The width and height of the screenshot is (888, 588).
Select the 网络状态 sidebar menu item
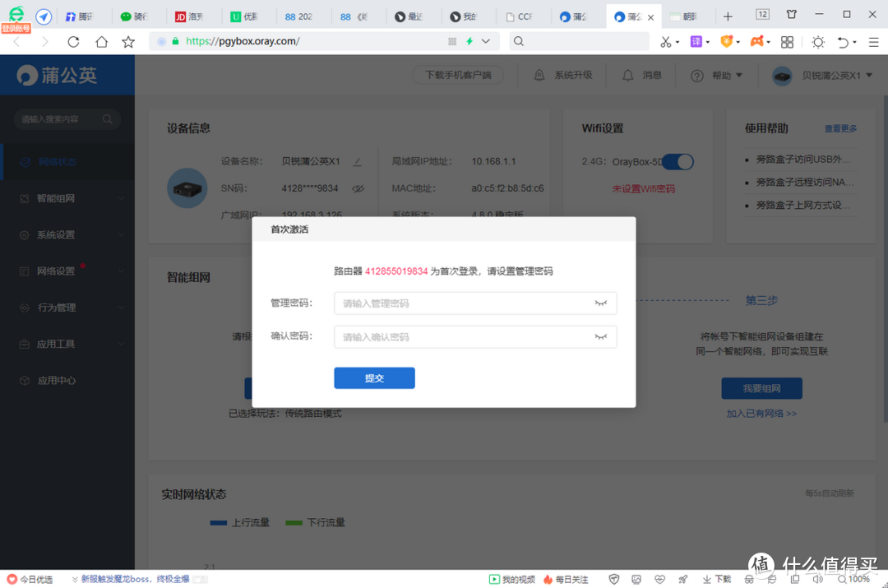click(49, 162)
